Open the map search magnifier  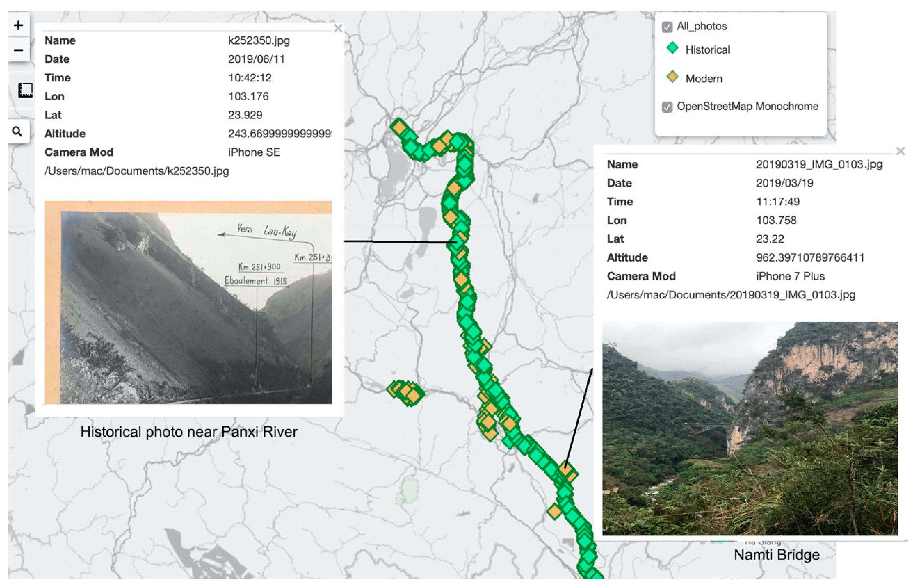tap(17, 132)
